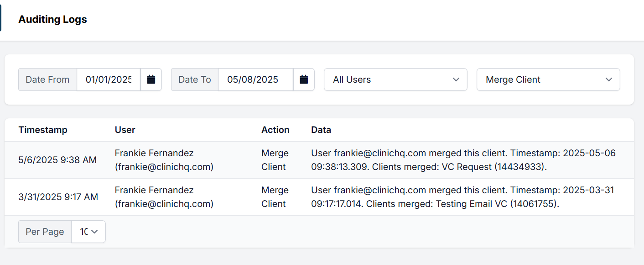
Task: Select the 3/31/2025 9:17 AM log timestamp
Action: click(x=58, y=197)
